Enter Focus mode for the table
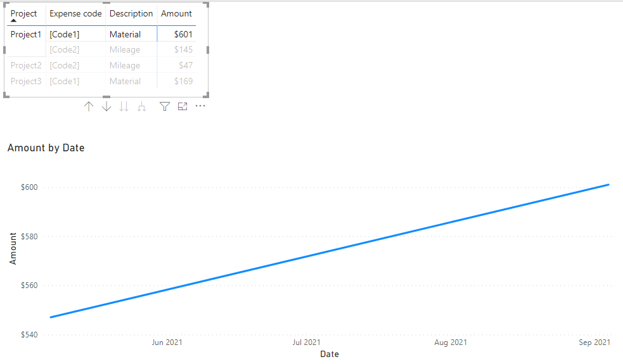Viewport: 623px width, 364px height. pos(183,106)
